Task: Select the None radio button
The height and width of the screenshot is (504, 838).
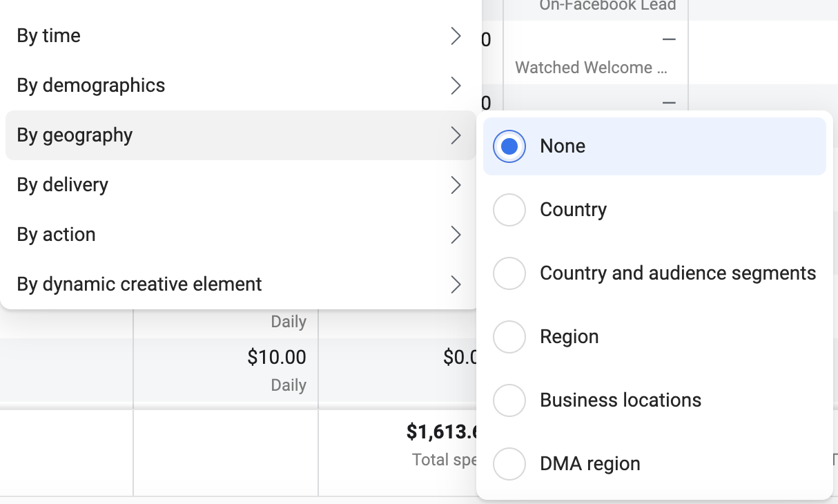Action: 509,146
